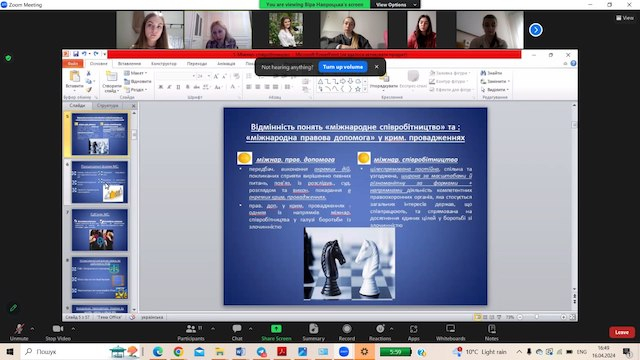Open Zoom Apps
Screen dimensions: 640x360
click(x=413, y=332)
